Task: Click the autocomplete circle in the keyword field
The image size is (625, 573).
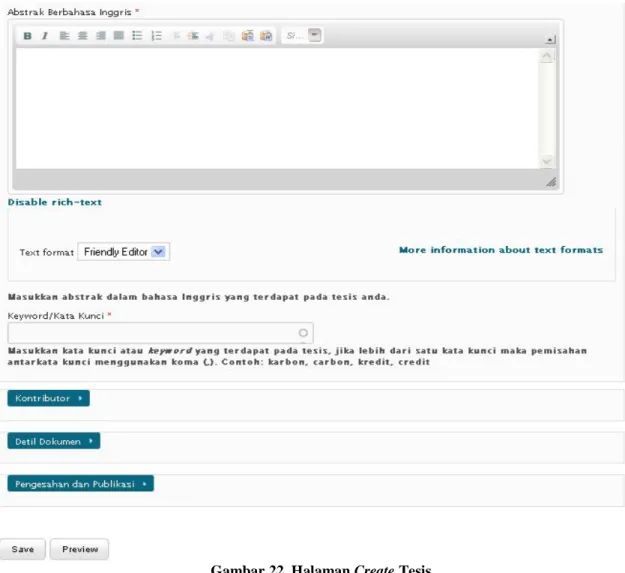Action: click(x=303, y=333)
